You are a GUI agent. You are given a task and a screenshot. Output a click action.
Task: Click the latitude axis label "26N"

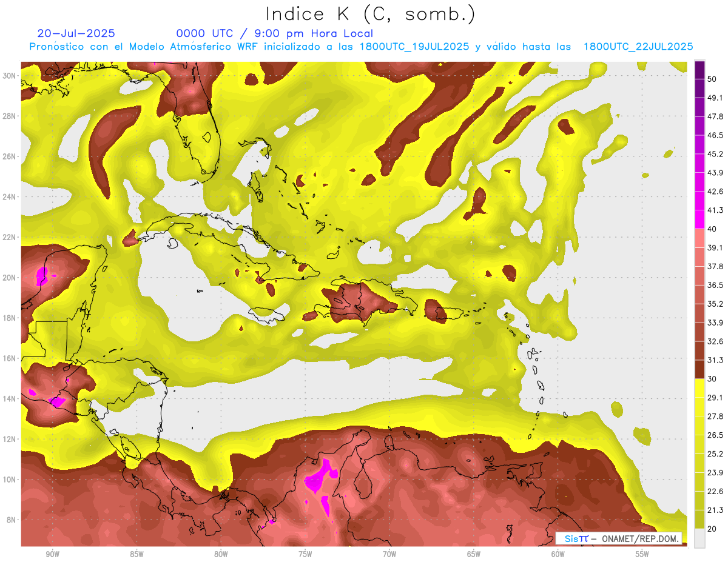click(x=9, y=156)
